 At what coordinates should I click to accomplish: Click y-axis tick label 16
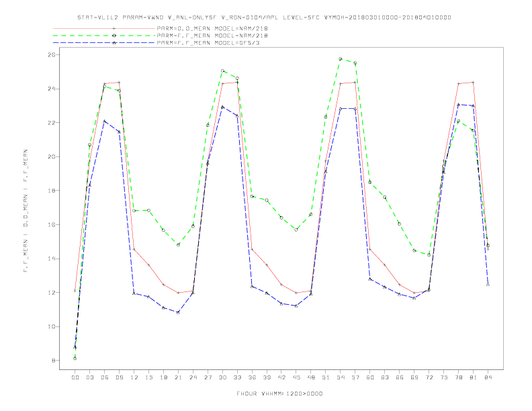point(53,224)
